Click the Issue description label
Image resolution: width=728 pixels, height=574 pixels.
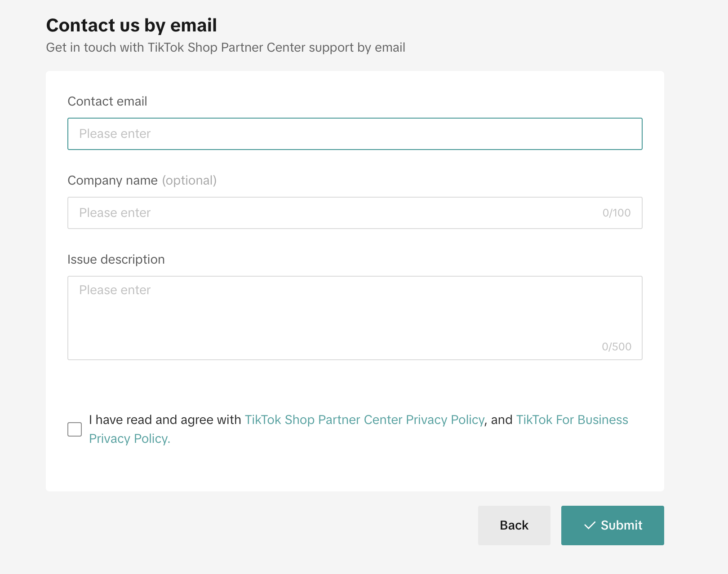[116, 260]
